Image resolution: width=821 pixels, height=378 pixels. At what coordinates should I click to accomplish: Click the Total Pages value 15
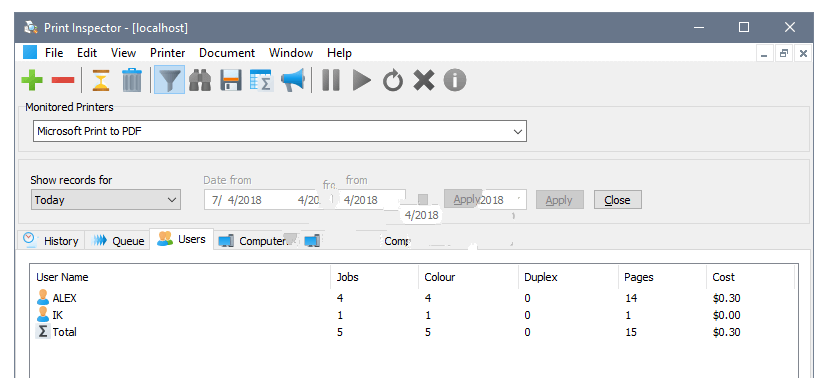pos(630,331)
